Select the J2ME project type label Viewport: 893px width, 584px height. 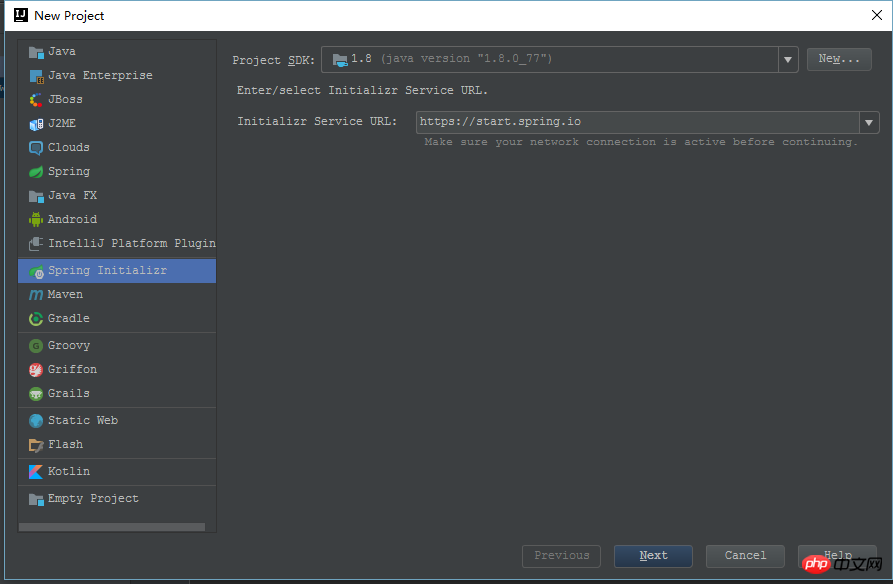(62, 123)
